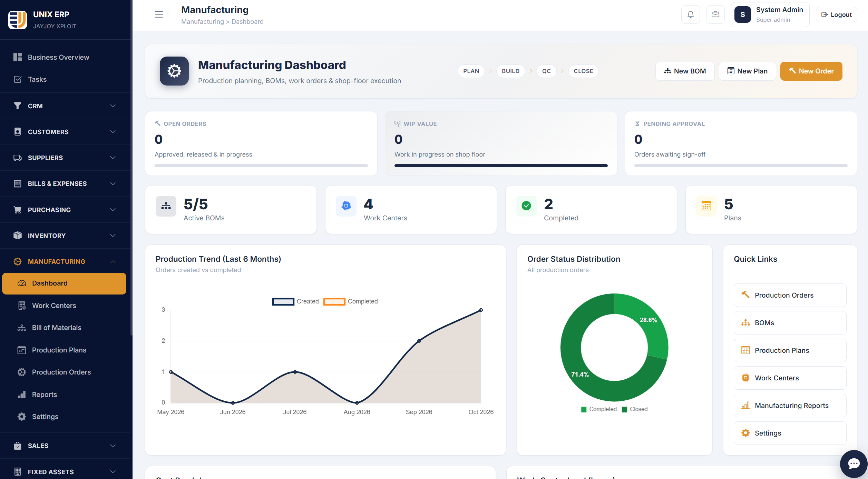
Task: Toggle Closed in the donut chart legend
Action: [635, 409]
